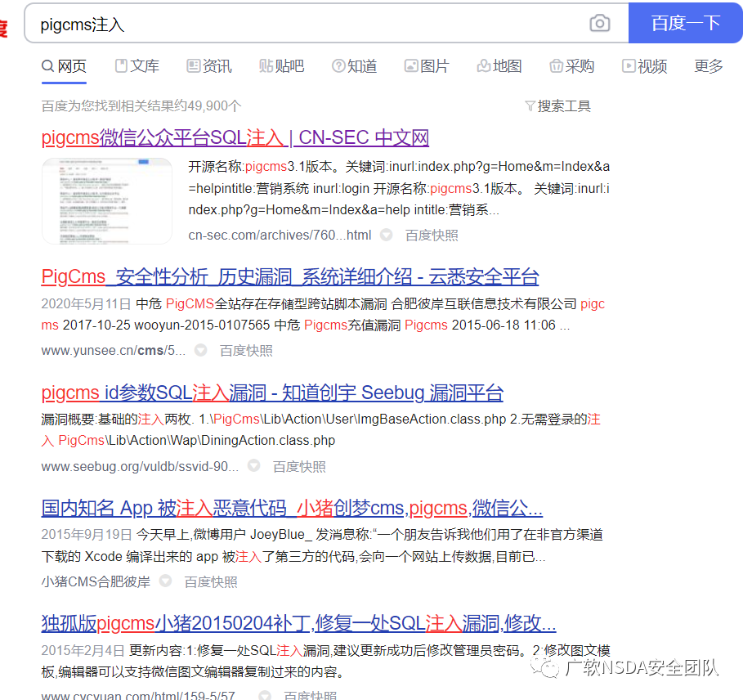Switch to the 文库 tab

137,66
